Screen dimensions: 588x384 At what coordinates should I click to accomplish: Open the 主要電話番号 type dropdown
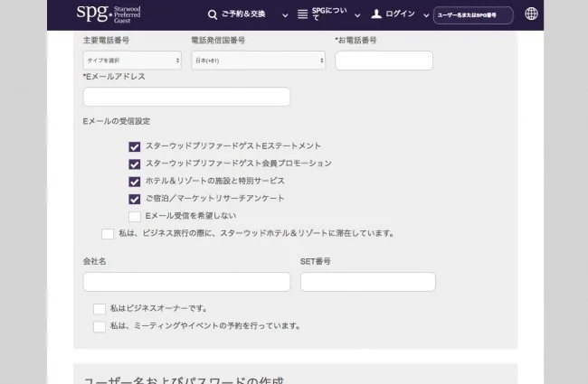pyautogui.click(x=132, y=61)
